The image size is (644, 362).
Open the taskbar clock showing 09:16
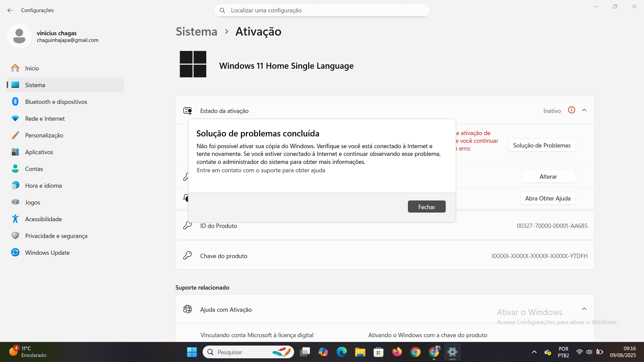point(623,352)
